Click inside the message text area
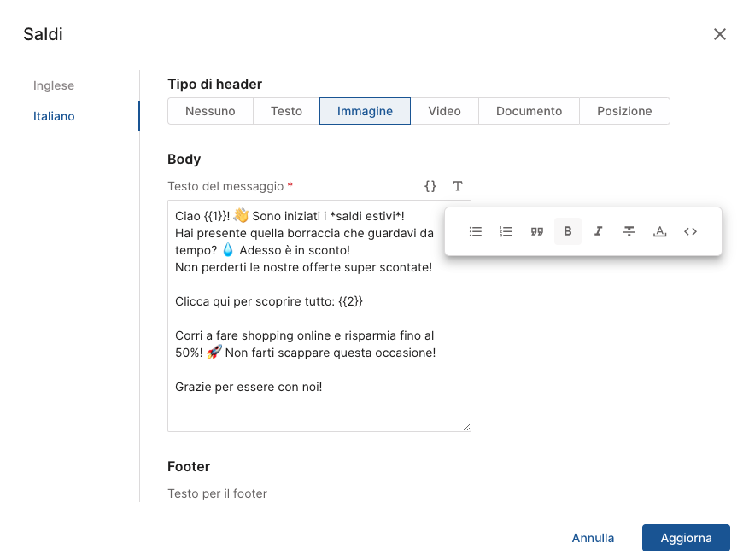Viewport: 743px width, 560px height. pos(319,410)
